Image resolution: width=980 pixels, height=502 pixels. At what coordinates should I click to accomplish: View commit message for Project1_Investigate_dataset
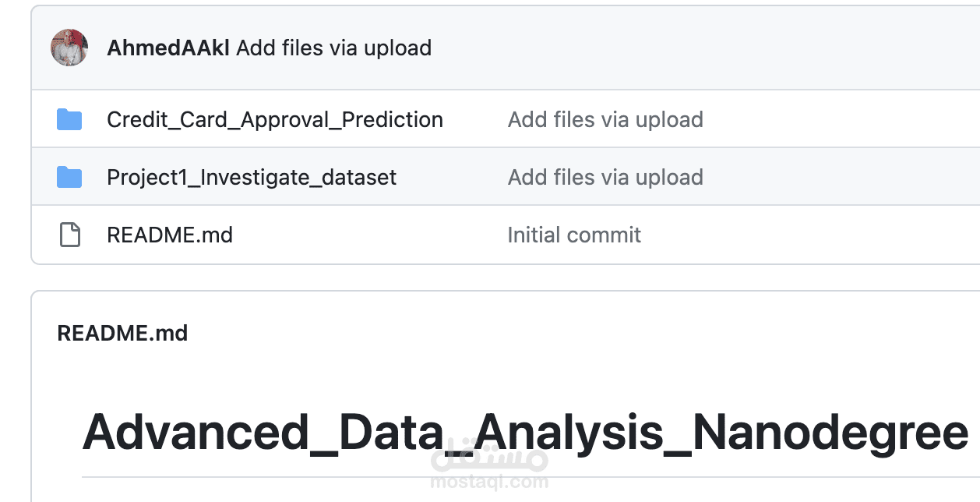605,178
